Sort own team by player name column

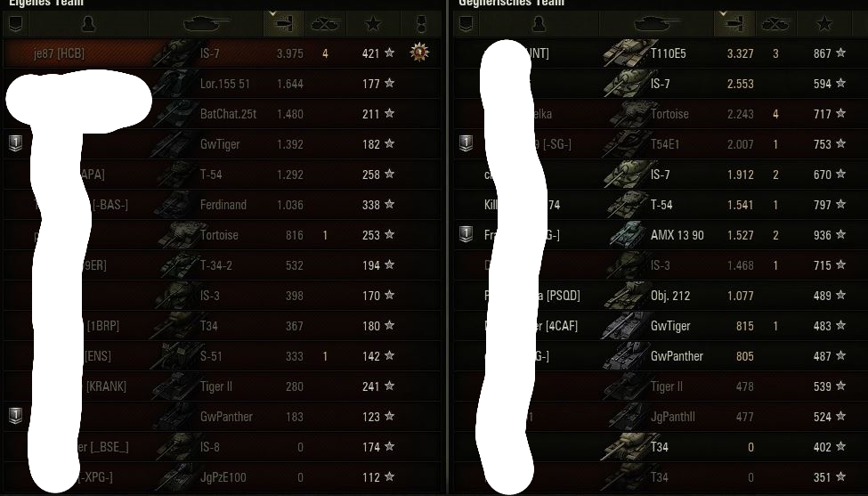88,24
